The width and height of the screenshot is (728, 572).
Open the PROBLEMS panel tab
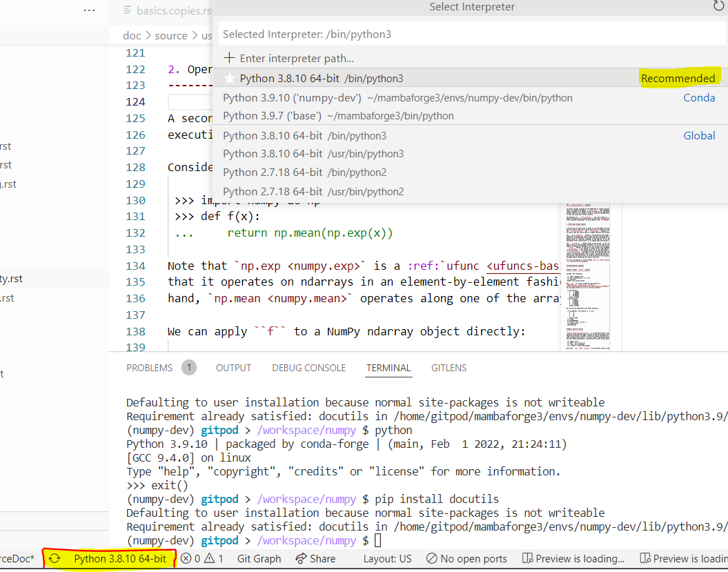tap(149, 368)
